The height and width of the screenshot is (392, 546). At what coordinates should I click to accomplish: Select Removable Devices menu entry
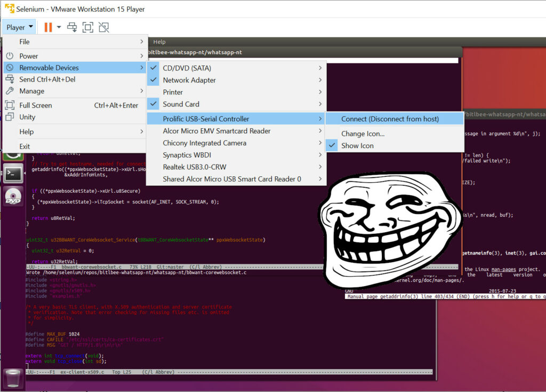click(75, 68)
